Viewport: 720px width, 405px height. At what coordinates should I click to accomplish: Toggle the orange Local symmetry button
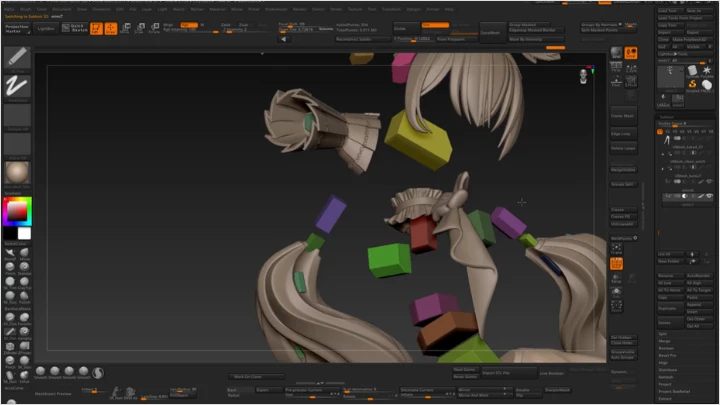[x=632, y=52]
